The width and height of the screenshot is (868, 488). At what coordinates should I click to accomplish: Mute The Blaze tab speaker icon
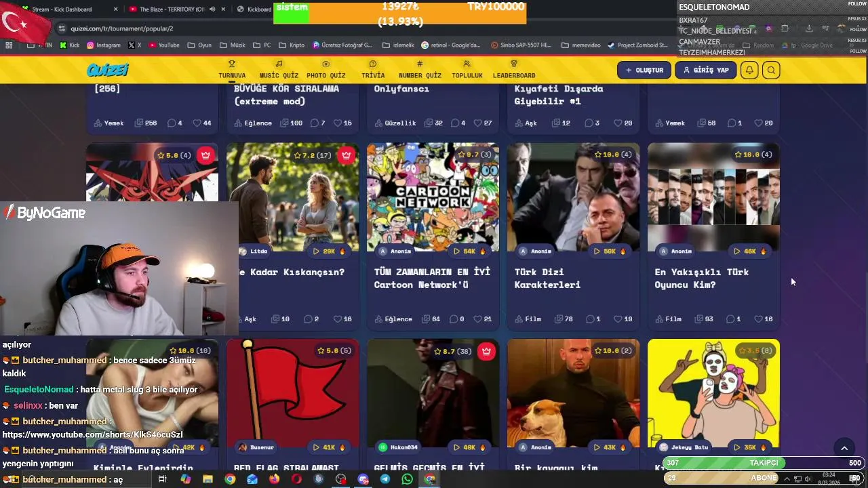pyautogui.click(x=213, y=9)
